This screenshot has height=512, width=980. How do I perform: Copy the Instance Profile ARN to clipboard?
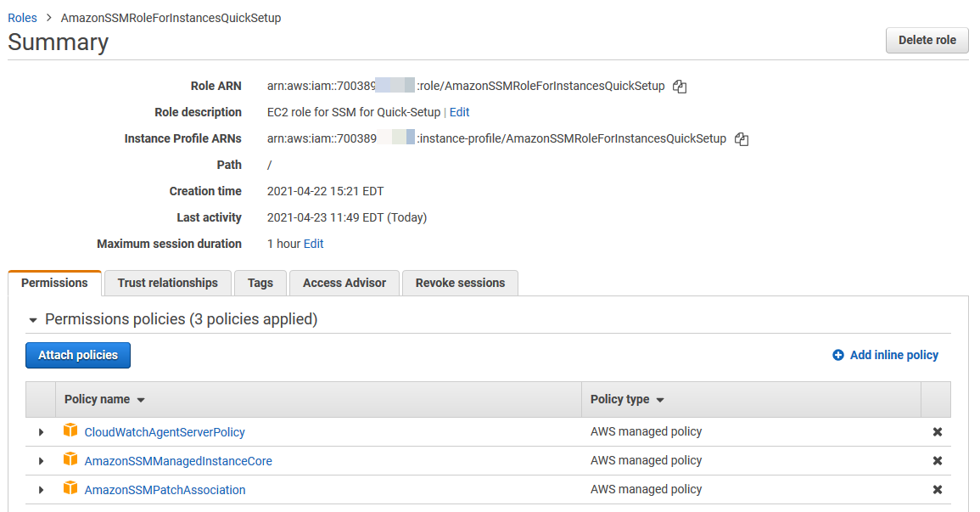(x=742, y=138)
